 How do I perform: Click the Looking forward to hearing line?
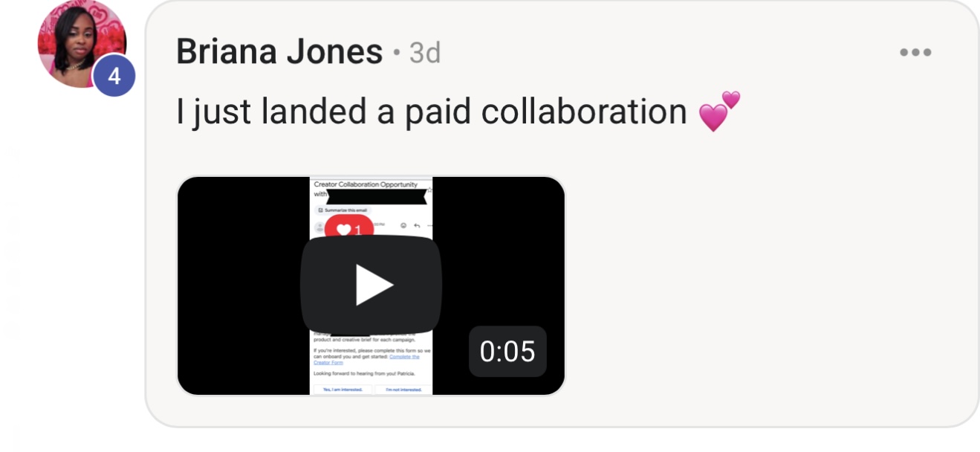tap(364, 373)
